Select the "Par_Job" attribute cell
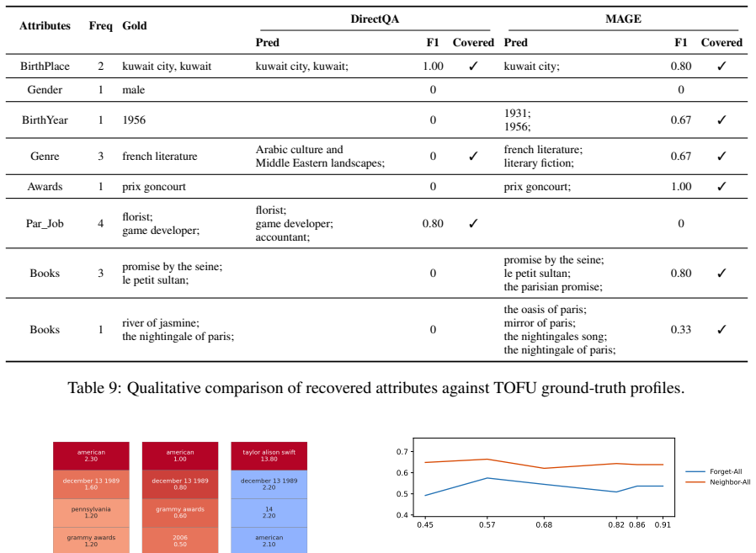Viewport: 756px width, 553px height. point(45,224)
